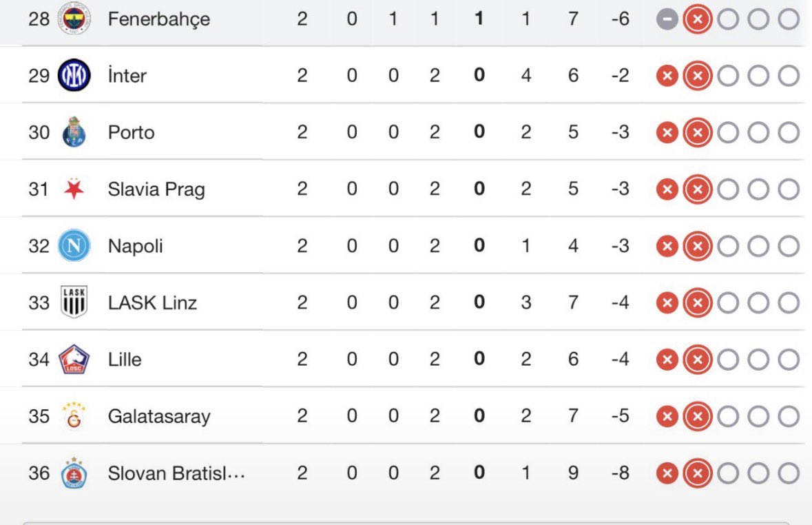Click the Slovan Bratislava club badge
Viewport: 812px width, 525px height.
[x=74, y=473]
